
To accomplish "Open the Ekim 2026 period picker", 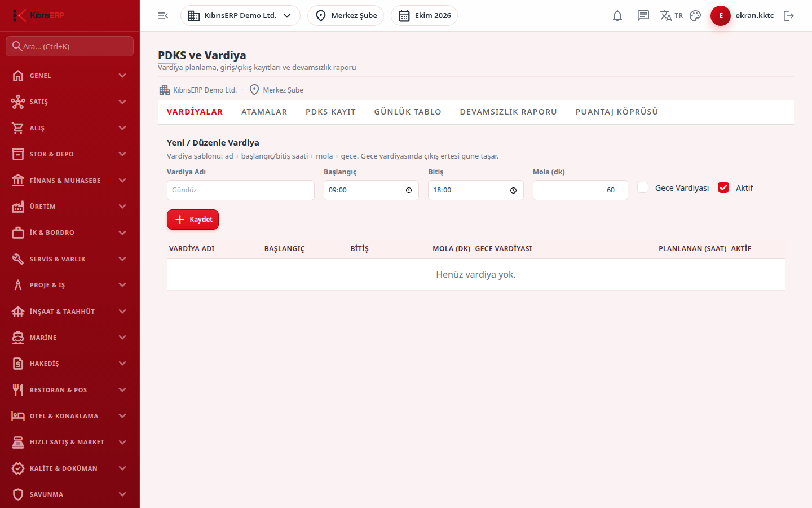I will coord(424,16).
